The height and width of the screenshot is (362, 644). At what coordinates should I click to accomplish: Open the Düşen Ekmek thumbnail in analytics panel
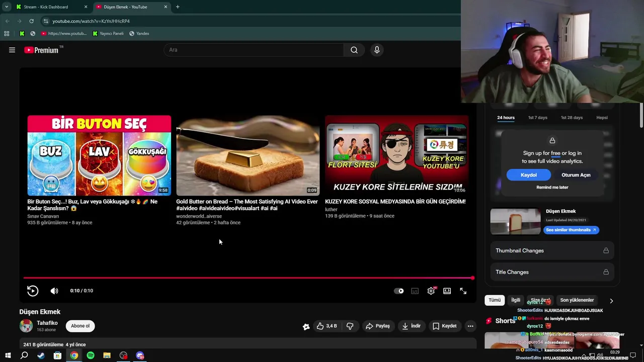516,221
